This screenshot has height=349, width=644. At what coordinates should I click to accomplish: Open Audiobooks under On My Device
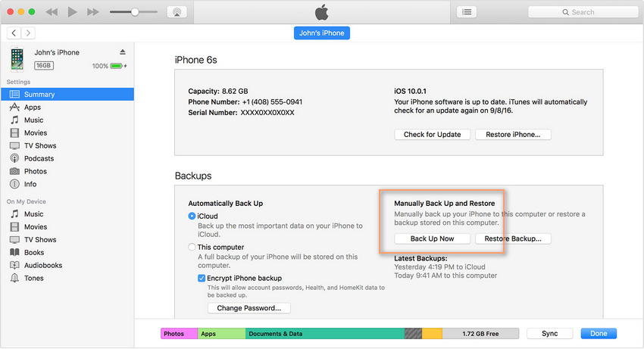[42, 265]
